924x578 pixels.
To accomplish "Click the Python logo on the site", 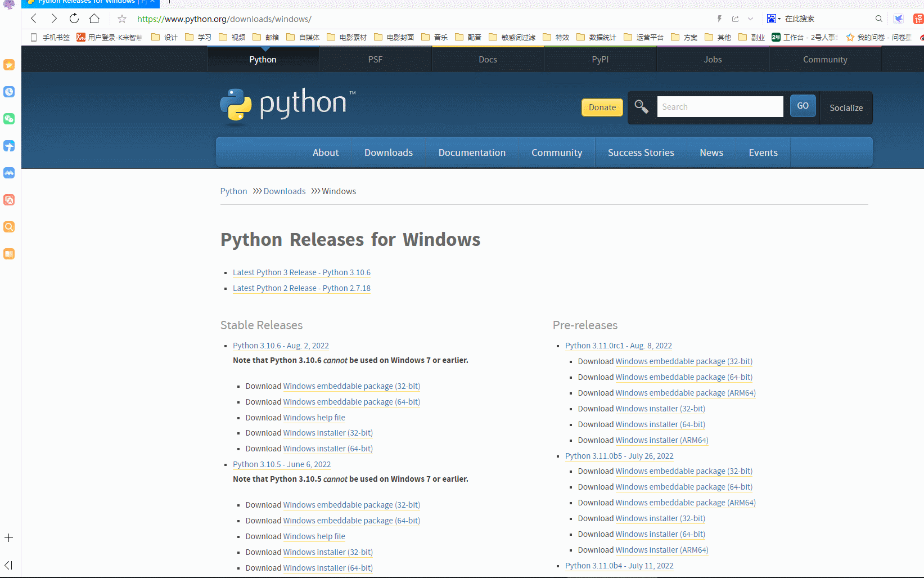I will coord(287,105).
